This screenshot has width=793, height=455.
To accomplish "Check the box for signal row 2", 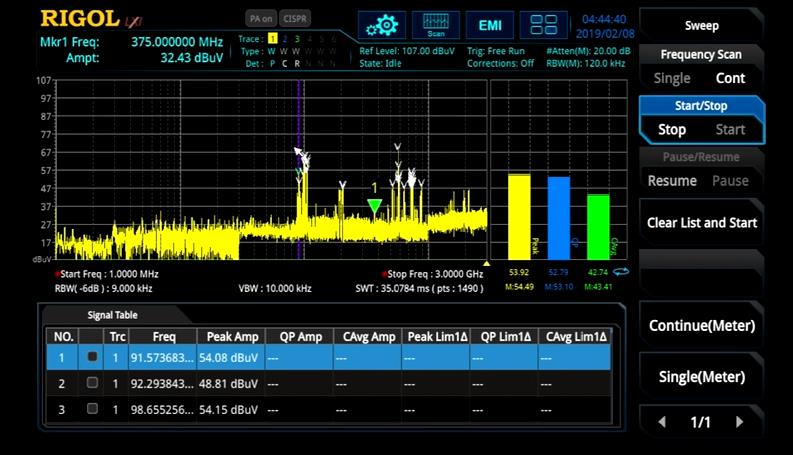I will click(92, 383).
